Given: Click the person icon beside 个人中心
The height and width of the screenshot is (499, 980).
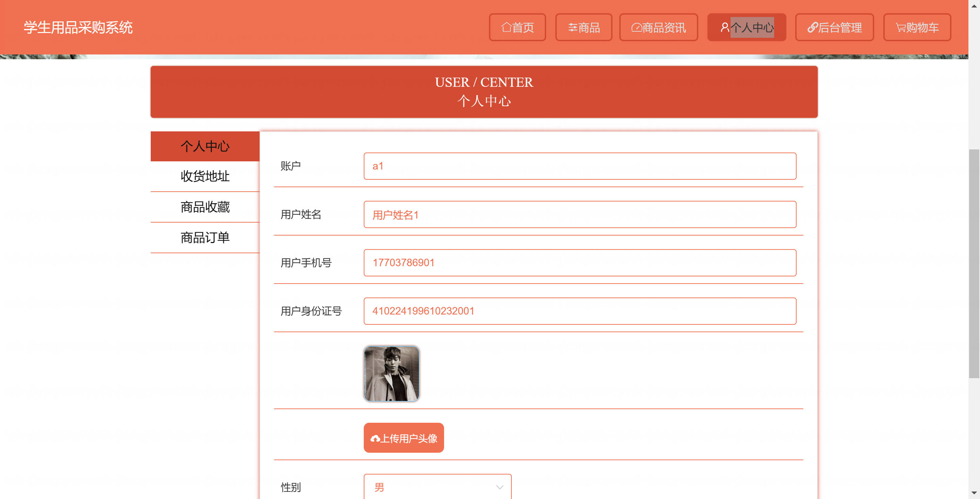Looking at the screenshot, I should tap(725, 28).
